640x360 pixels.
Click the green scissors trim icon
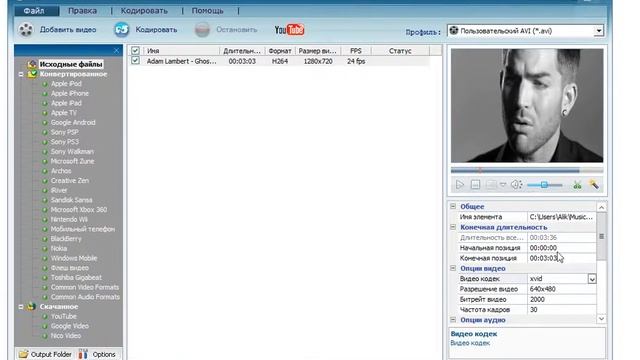pyautogui.click(x=577, y=185)
